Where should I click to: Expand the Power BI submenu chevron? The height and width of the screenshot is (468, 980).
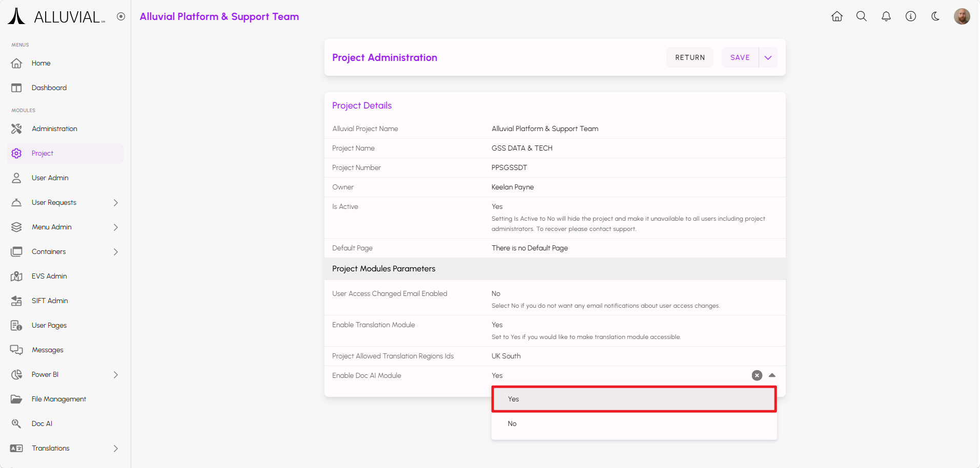116,375
